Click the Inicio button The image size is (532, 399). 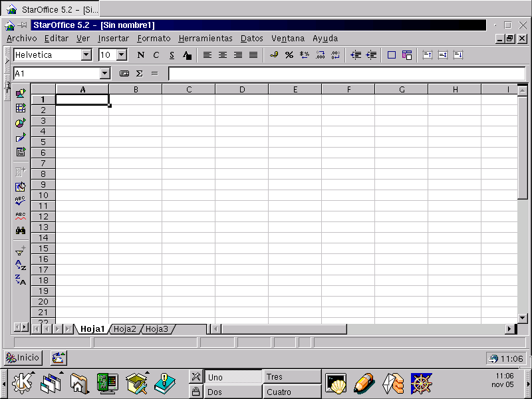23,358
